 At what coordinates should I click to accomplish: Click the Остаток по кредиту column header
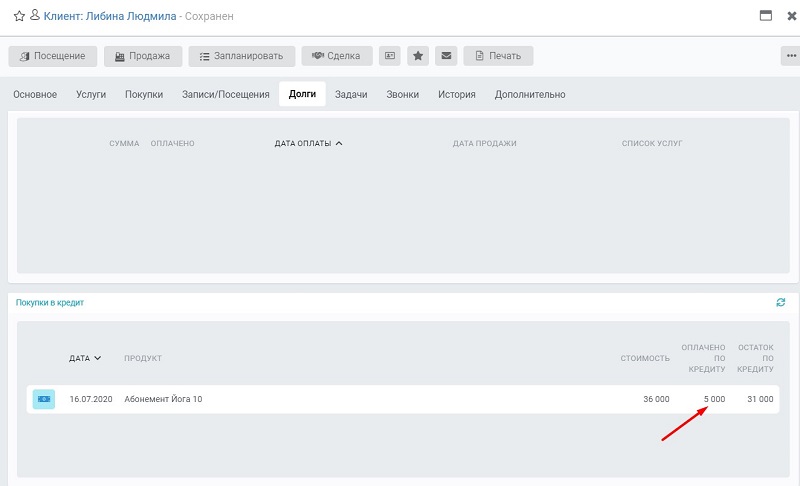coord(755,358)
